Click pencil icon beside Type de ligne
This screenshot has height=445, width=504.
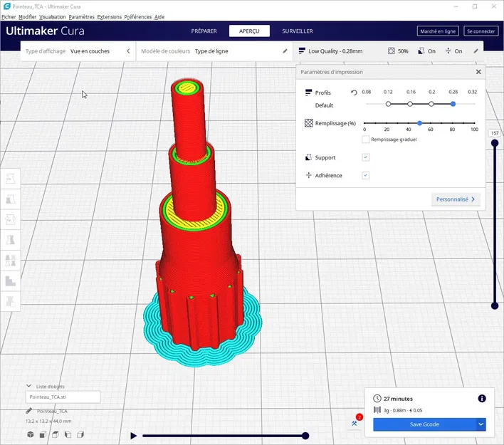[285, 51]
